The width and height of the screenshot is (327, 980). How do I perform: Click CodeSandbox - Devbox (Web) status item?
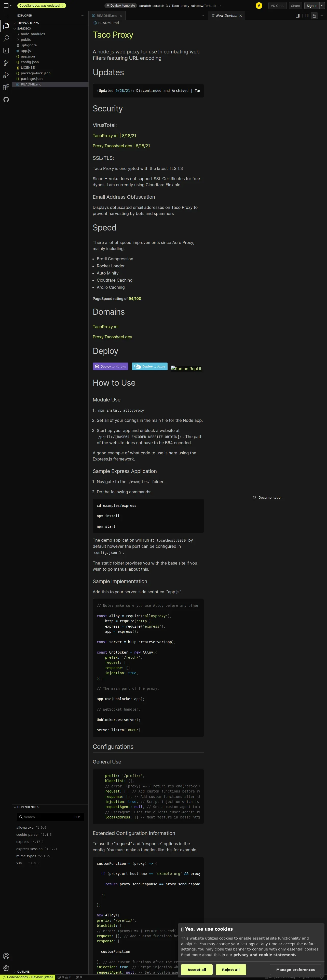coord(28,977)
